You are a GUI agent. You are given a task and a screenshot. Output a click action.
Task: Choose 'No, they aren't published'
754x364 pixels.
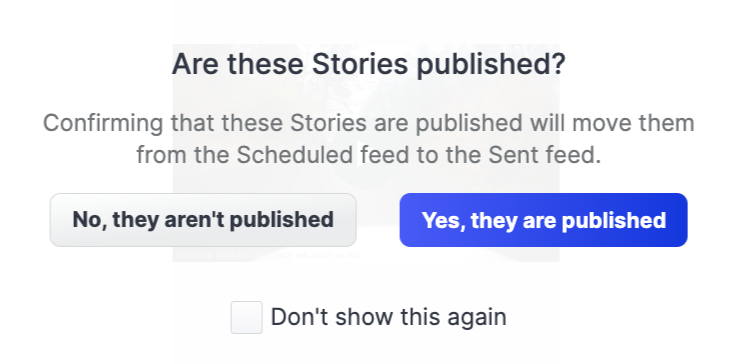click(203, 220)
